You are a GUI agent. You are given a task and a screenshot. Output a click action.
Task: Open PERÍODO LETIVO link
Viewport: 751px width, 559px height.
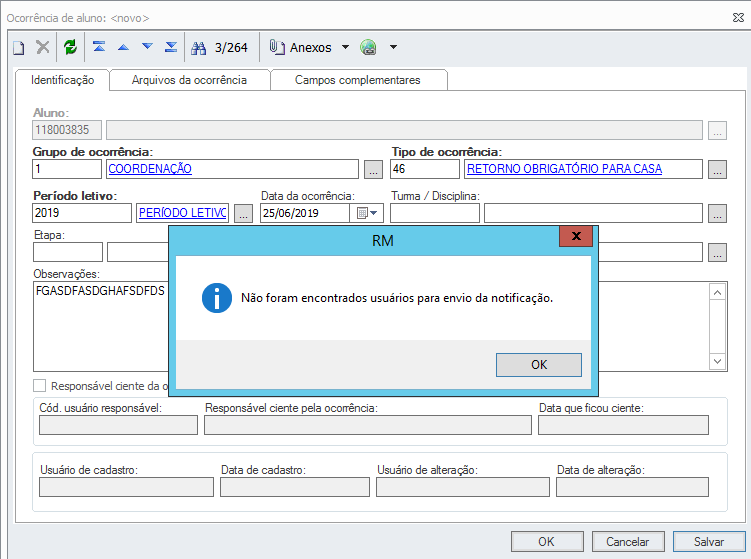tap(182, 213)
